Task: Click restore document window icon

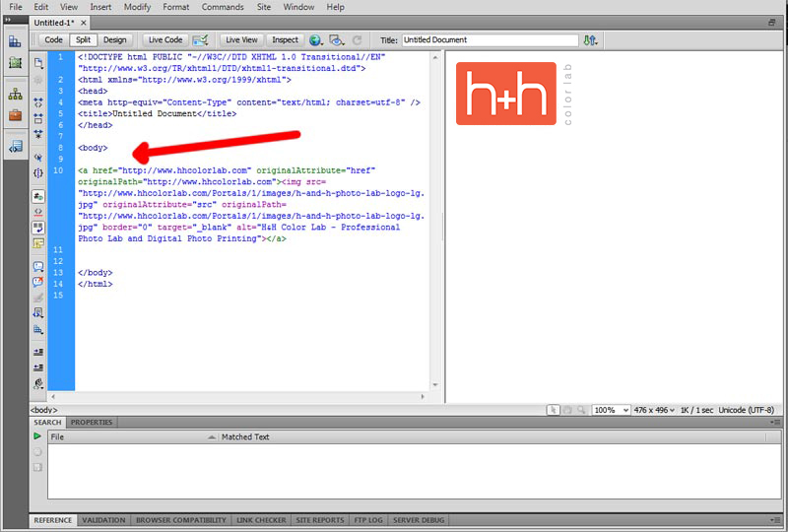Action: [x=772, y=23]
